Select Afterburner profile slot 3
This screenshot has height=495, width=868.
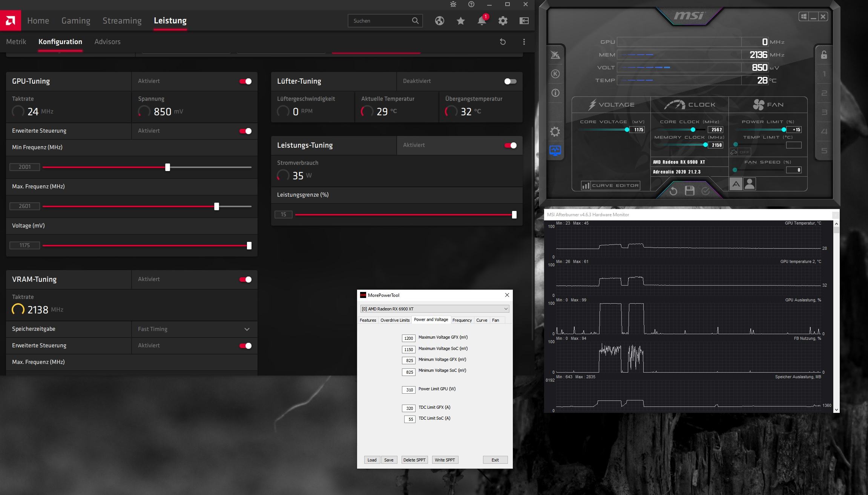coord(824,112)
